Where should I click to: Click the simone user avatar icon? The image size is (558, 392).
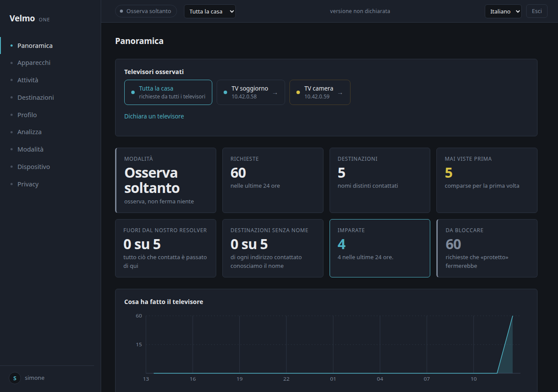(15, 378)
